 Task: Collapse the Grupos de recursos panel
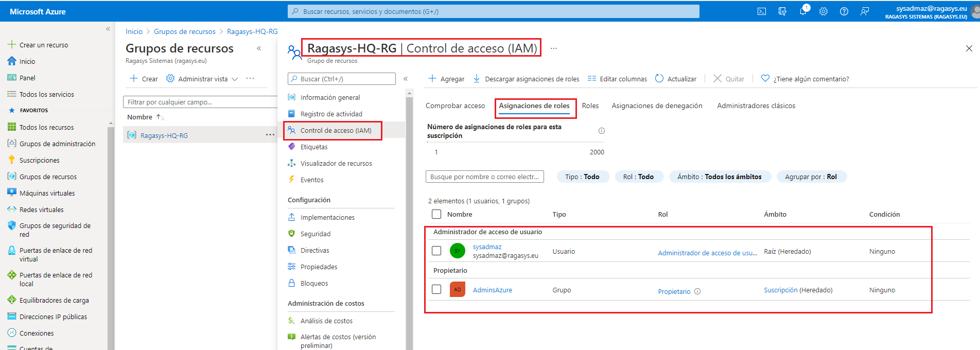click(x=259, y=48)
